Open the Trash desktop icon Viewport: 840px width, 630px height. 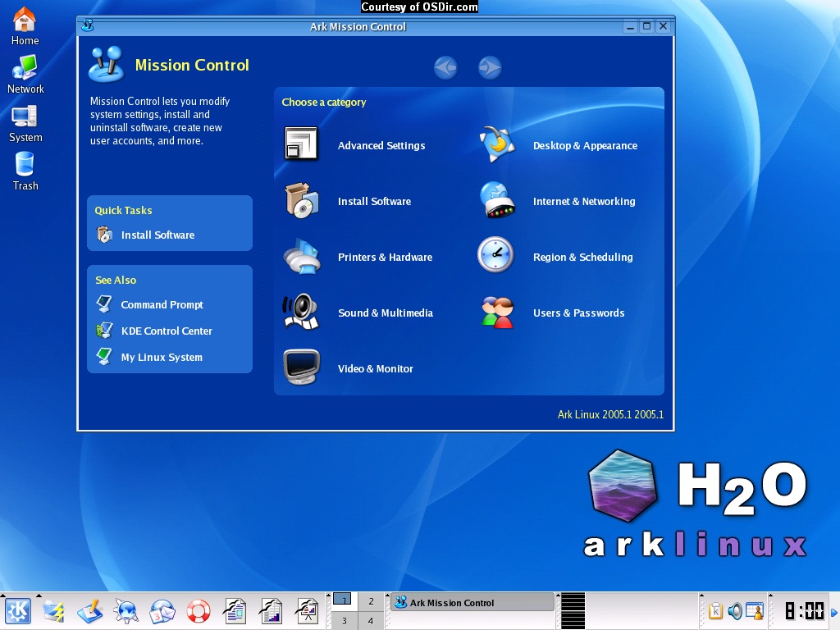tap(25, 171)
